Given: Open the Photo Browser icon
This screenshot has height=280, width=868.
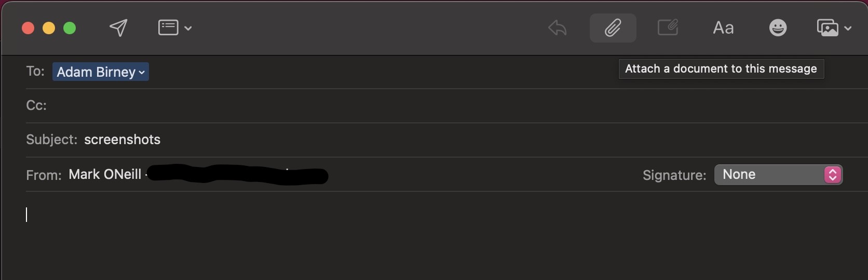Looking at the screenshot, I should pyautogui.click(x=828, y=27).
